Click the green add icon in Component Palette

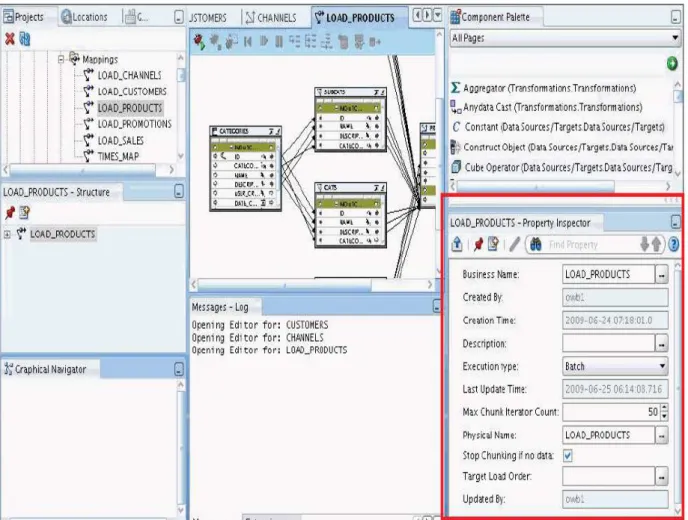(672, 64)
